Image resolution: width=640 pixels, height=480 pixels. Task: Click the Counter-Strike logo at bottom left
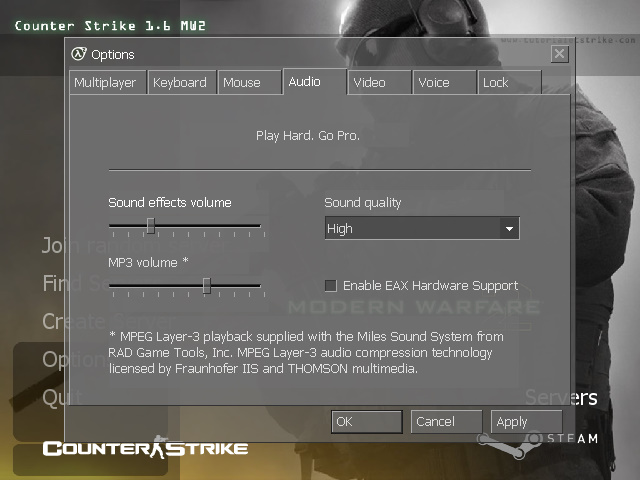(145, 447)
